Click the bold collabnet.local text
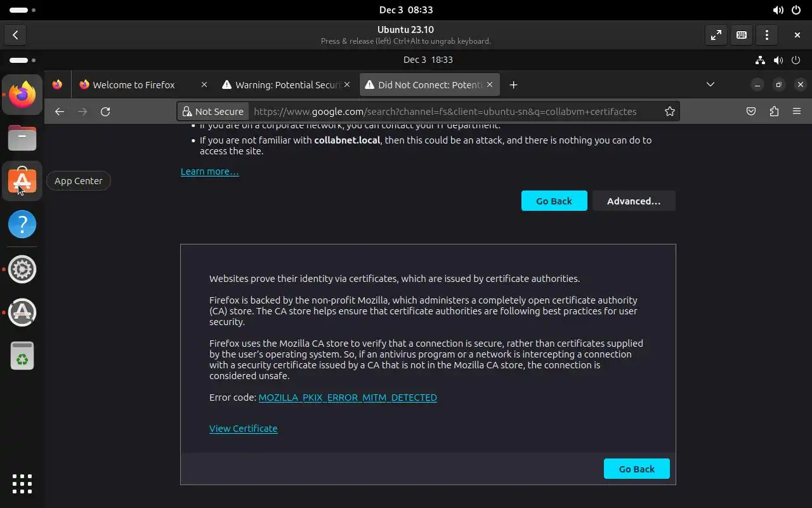The width and height of the screenshot is (812, 508). pyautogui.click(x=347, y=140)
